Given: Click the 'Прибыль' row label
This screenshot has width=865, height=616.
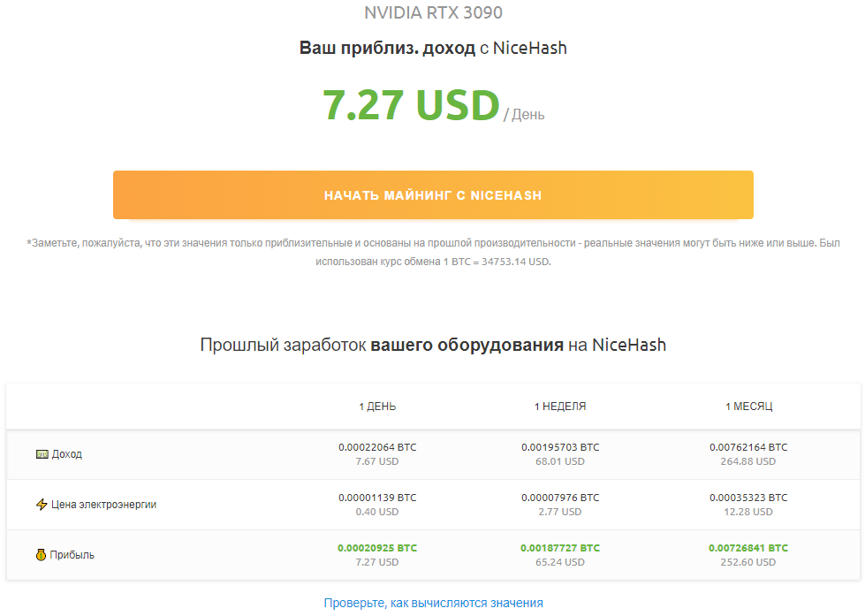Looking at the screenshot, I should 72,555.
